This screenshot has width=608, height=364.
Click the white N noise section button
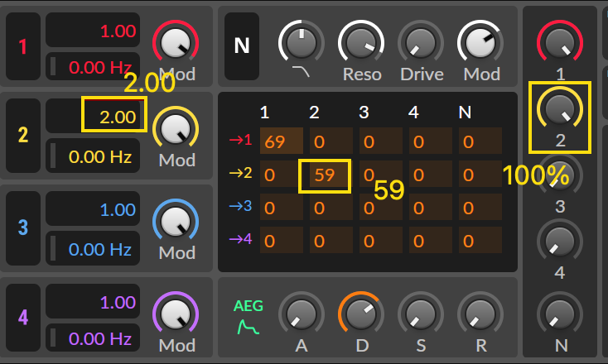[242, 46]
